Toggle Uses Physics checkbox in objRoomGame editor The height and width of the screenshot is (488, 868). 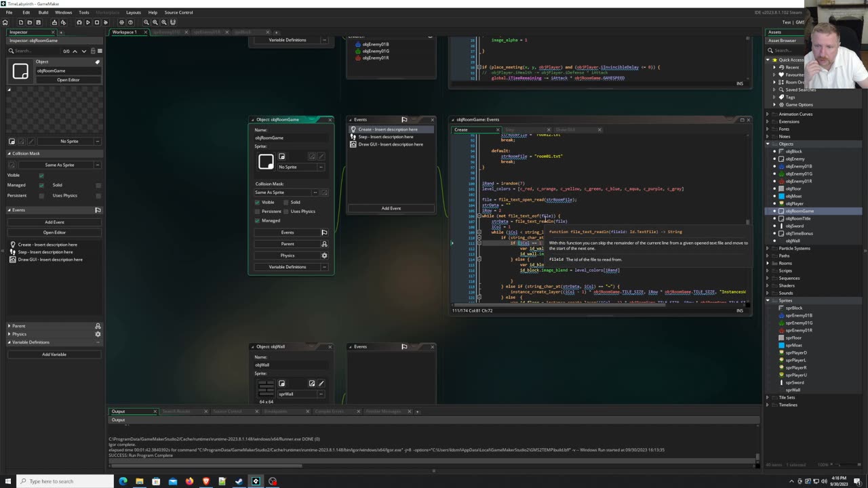[285, 211]
